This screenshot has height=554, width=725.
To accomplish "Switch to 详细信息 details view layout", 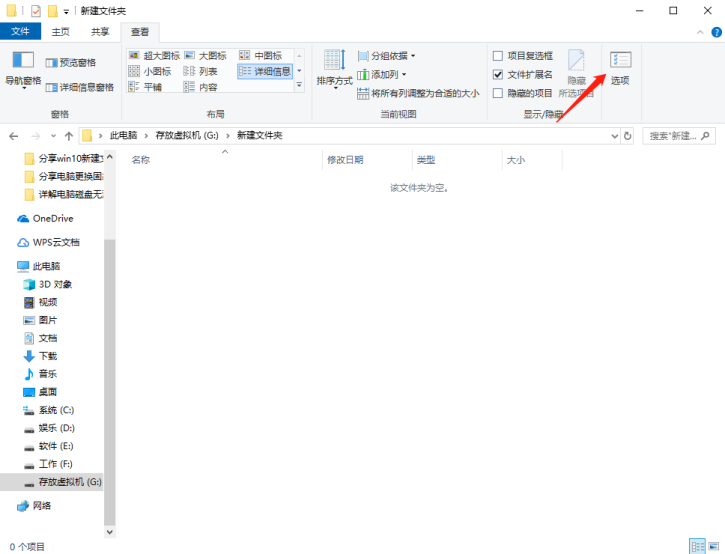I will [265, 71].
